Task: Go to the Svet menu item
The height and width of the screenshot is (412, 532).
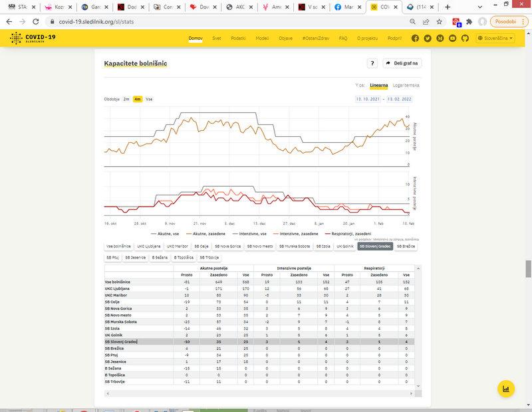Action: pos(217,39)
